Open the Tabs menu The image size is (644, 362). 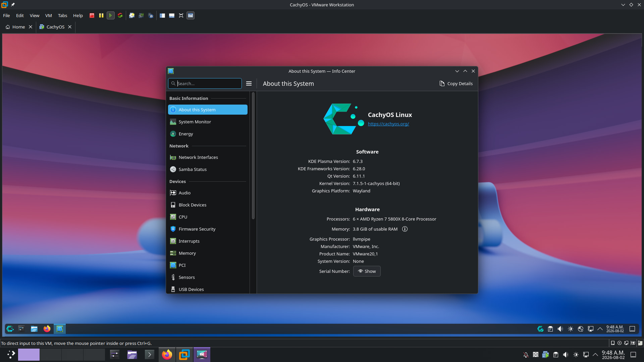click(62, 15)
